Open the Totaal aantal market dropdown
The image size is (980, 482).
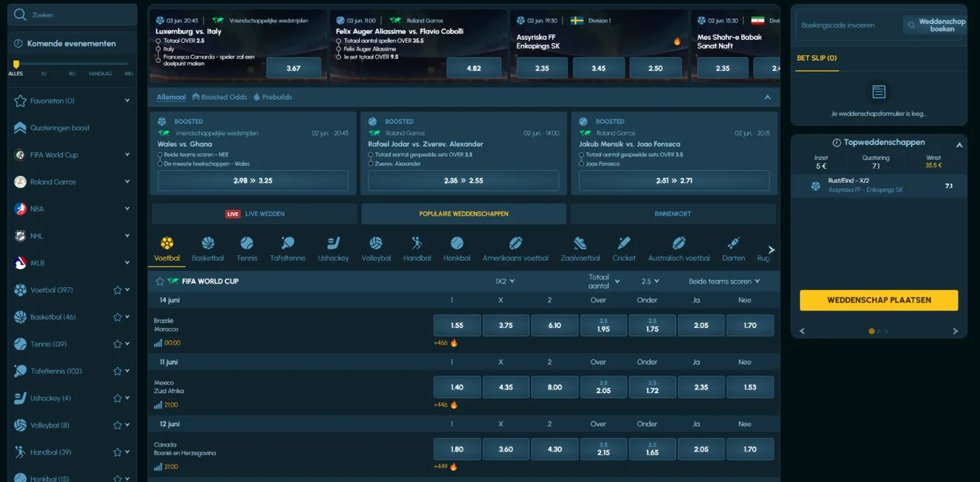[604, 281]
